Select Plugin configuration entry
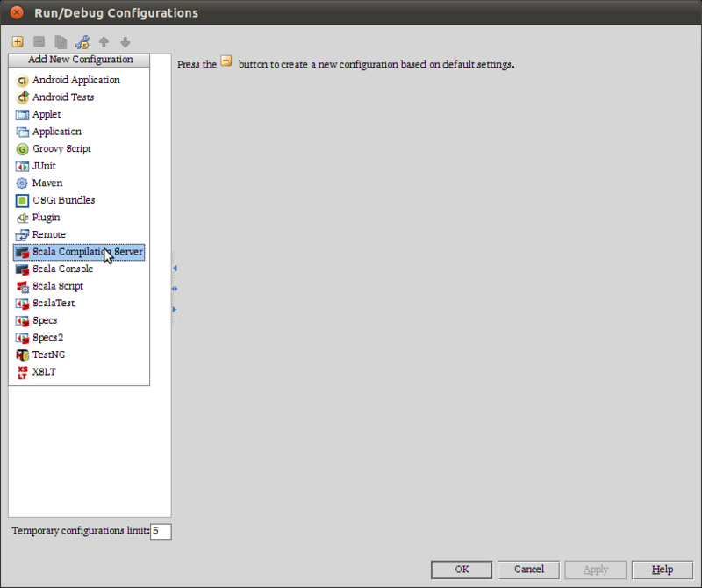The width and height of the screenshot is (702, 588). coord(79,218)
